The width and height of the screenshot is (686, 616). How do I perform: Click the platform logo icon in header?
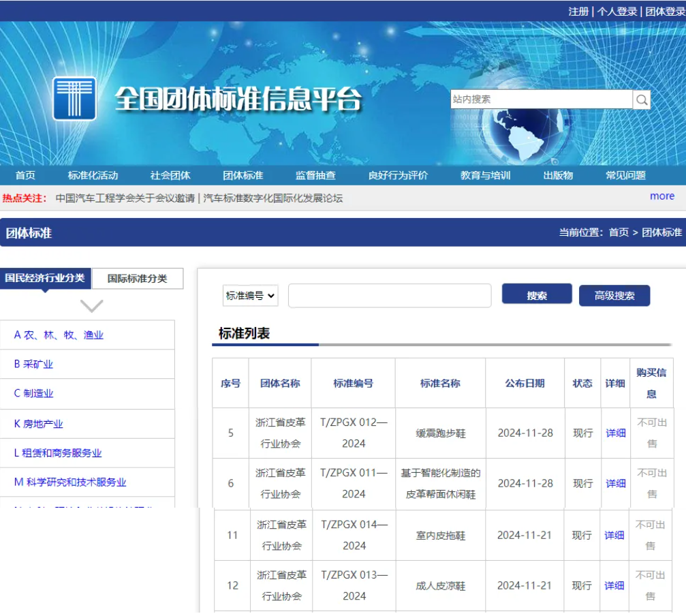[x=74, y=99]
